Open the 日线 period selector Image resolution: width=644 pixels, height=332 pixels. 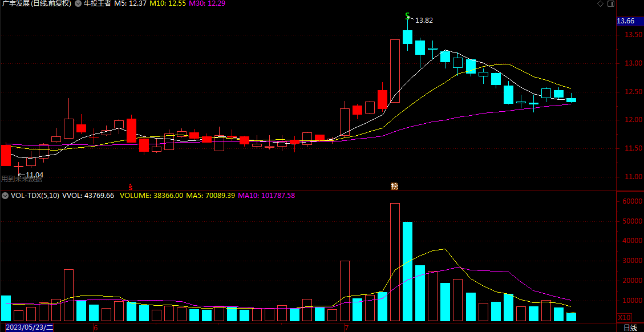[x=630, y=328]
